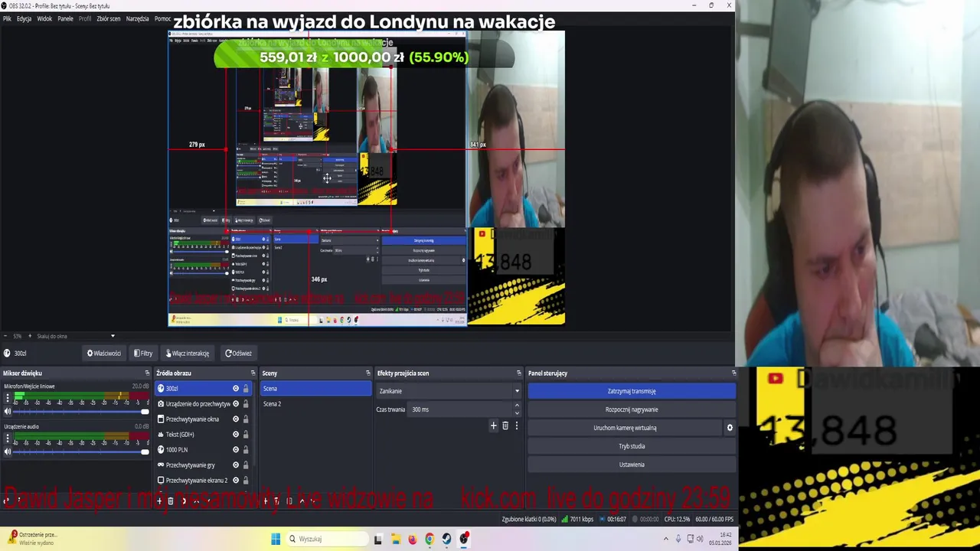
Task: Select the Przechwytywanie gry source row
Action: 205,465
